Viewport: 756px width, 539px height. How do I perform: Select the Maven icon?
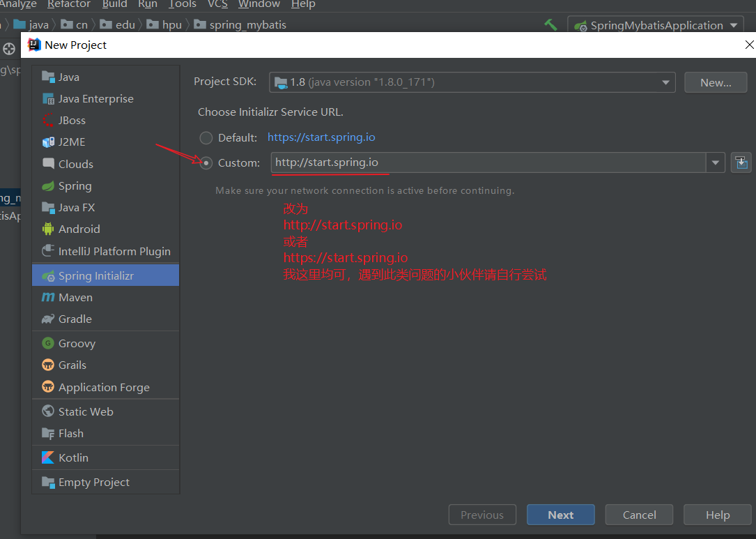pos(48,297)
